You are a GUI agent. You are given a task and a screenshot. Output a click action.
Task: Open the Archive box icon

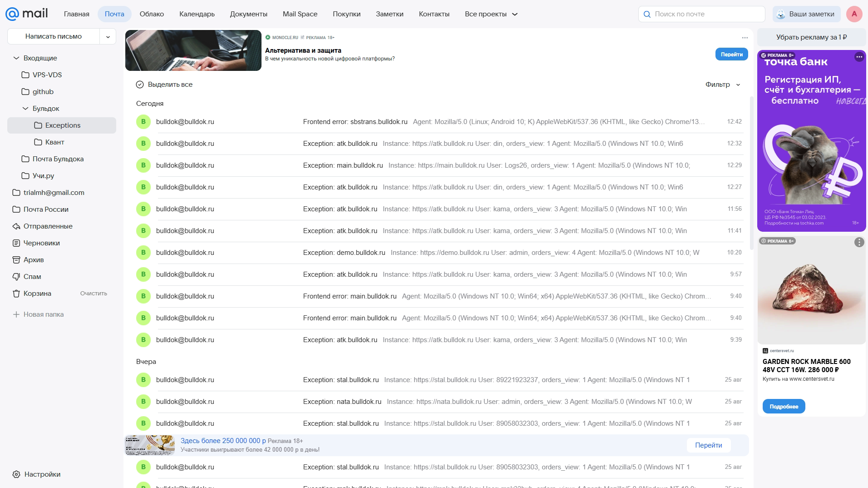[16, 260]
